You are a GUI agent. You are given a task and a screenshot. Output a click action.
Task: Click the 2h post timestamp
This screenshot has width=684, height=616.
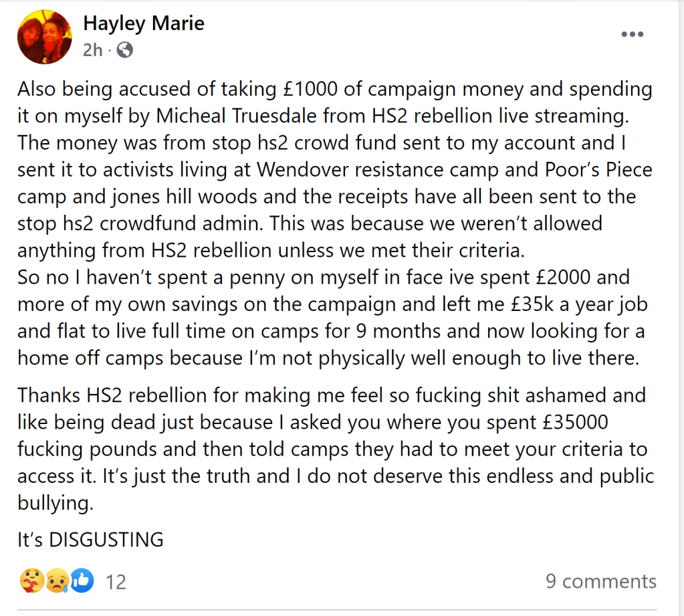93,50
